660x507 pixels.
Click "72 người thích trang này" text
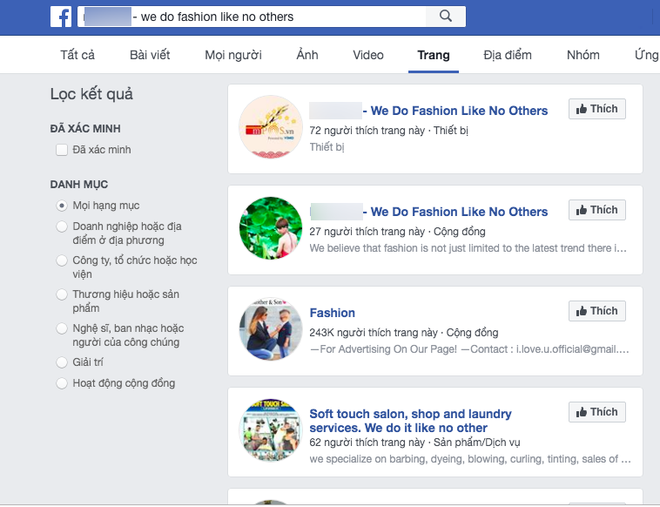[367, 130]
